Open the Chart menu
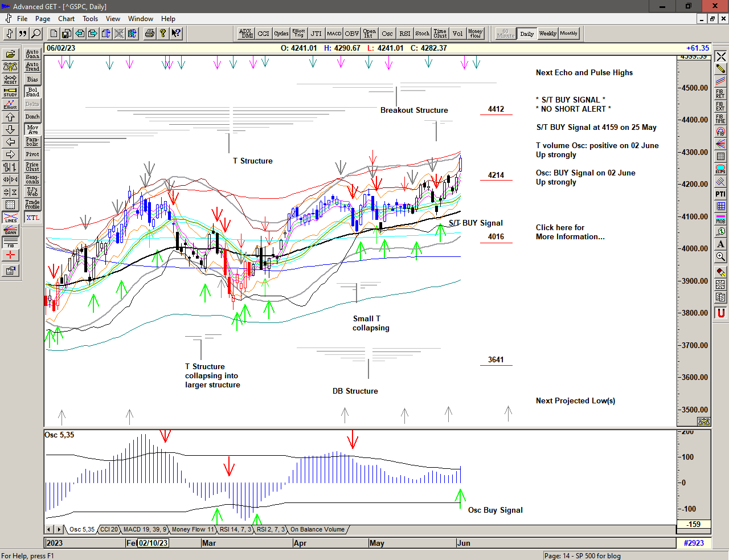This screenshot has width=729, height=560. click(66, 19)
